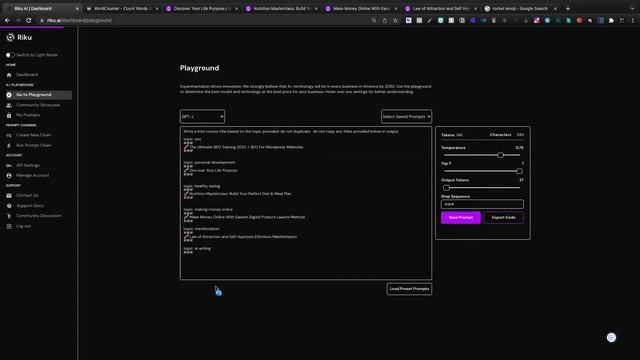The width and height of the screenshot is (640, 360).
Task: Select Go to Playground in sidebar
Action: 37,95
